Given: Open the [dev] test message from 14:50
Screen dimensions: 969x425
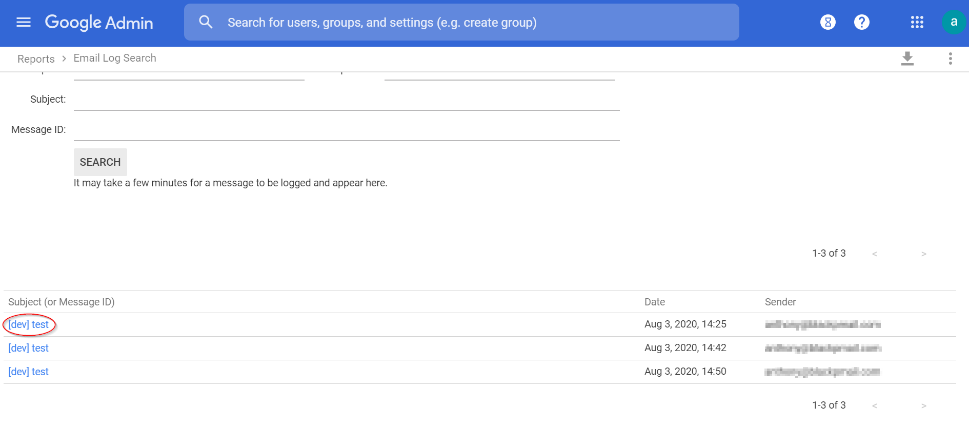Looking at the screenshot, I should 28,372.
